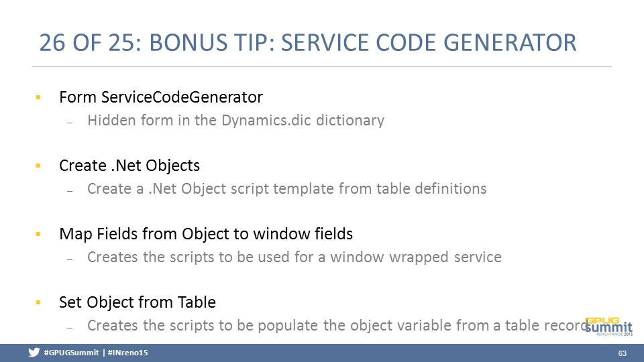
Task: Click Map Fields from Object heading
Action: pyautogui.click(x=206, y=234)
